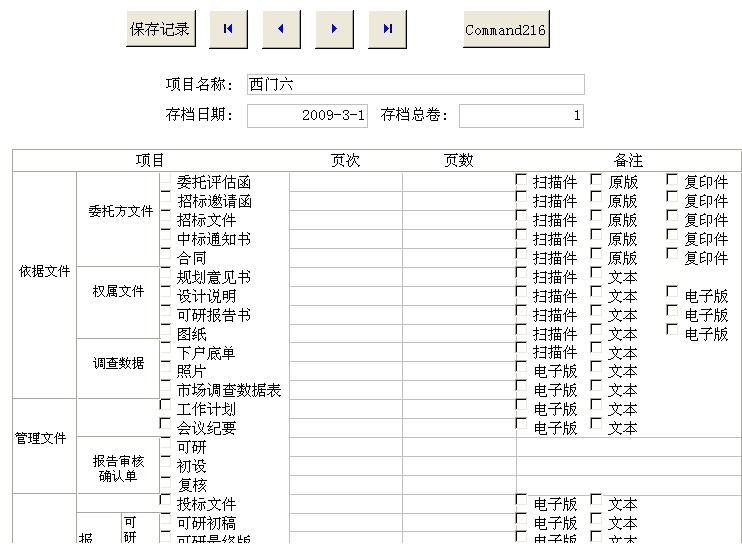Click the 页次 cell for 合同
Screen dimensions: 742x547
[x=346, y=258]
